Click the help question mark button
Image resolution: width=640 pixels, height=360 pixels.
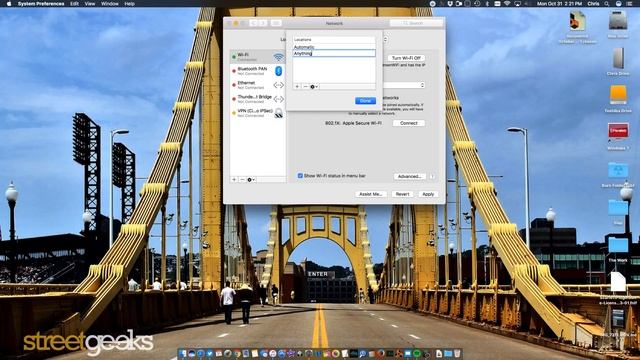[x=432, y=176]
